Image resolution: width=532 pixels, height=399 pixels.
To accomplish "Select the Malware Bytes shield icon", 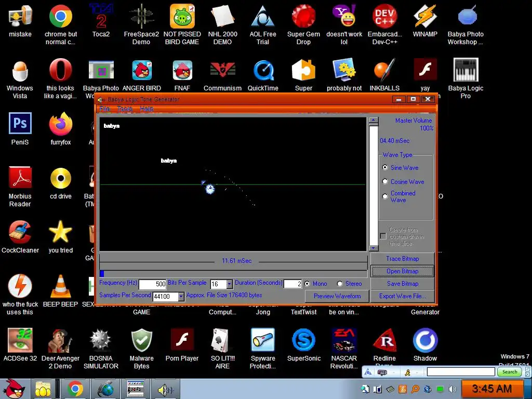I will click(x=141, y=349).
